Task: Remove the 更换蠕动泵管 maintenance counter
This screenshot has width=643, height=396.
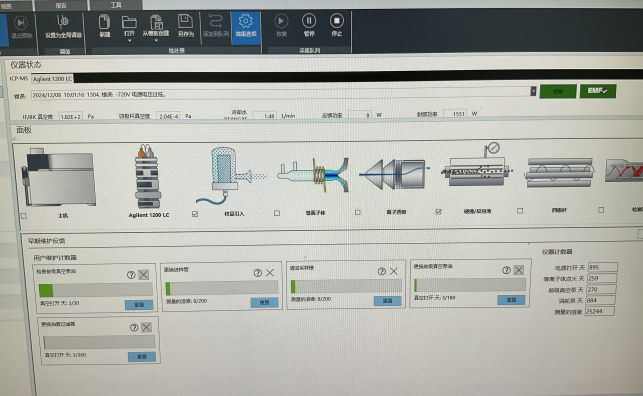Action: [270, 273]
